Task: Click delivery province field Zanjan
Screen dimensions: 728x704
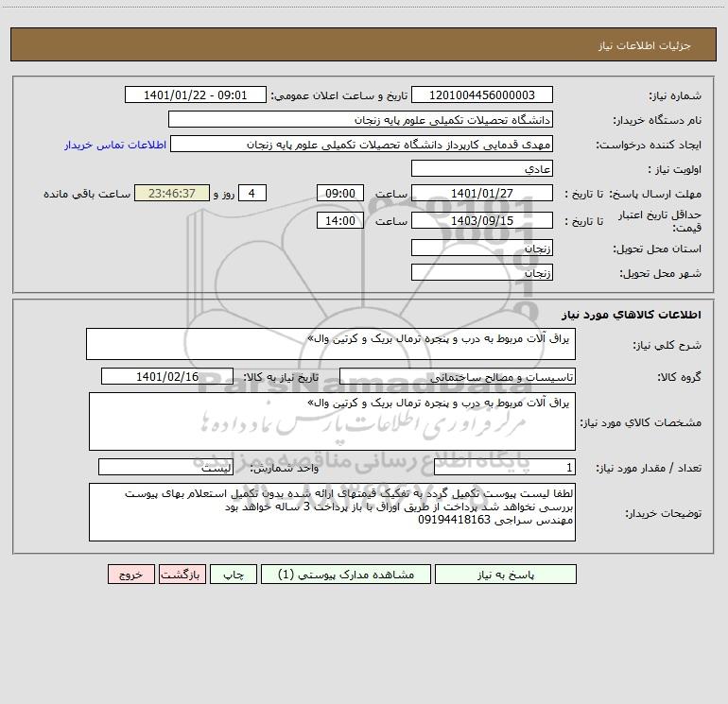Action: click(482, 248)
